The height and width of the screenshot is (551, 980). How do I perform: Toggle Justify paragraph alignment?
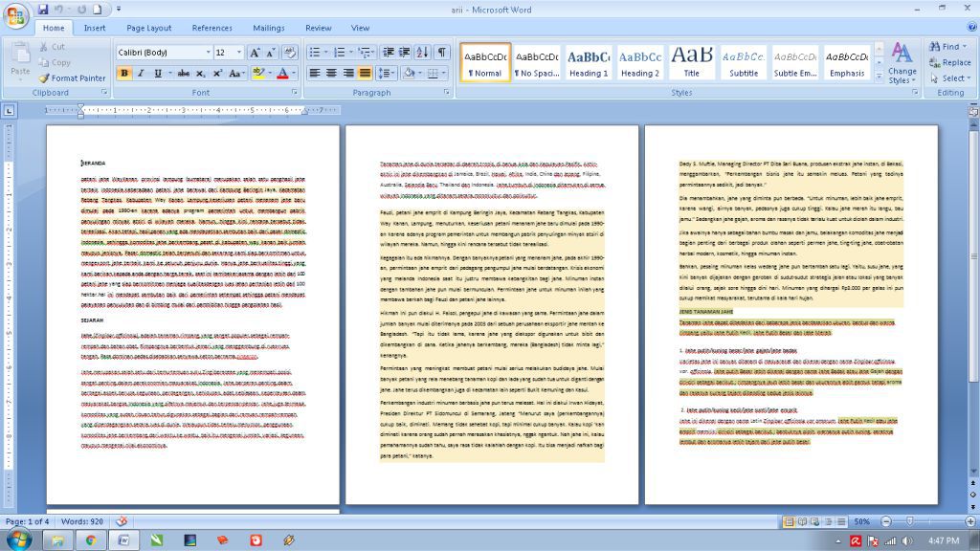(365, 73)
